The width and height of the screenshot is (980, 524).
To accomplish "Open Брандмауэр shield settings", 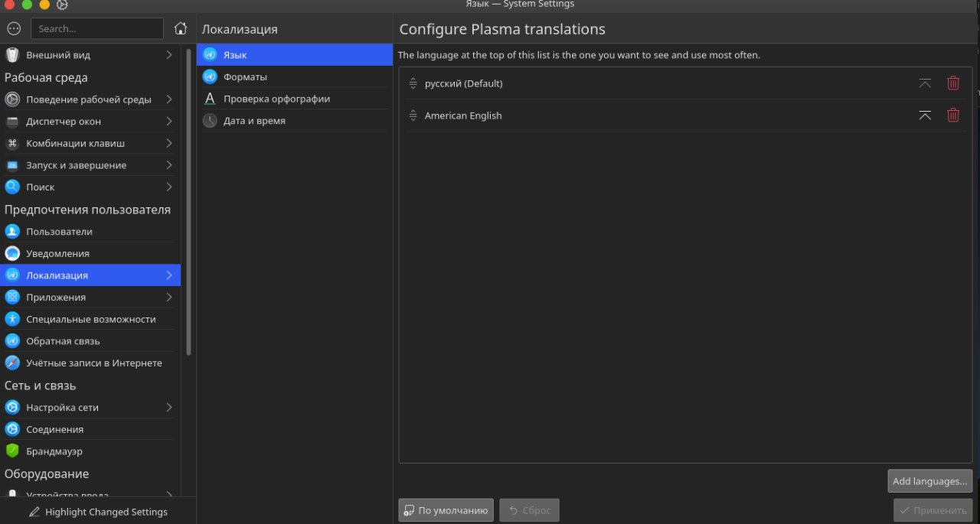I will tap(54, 451).
